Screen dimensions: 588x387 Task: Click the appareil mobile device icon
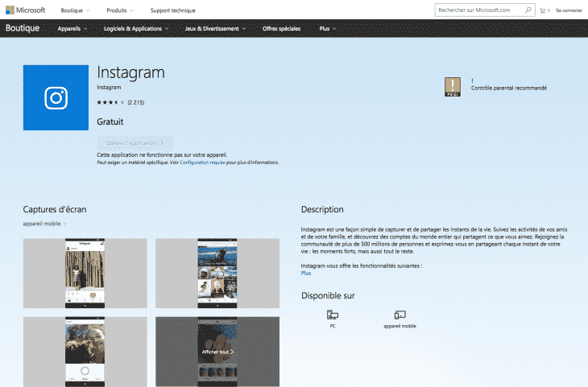(400, 315)
